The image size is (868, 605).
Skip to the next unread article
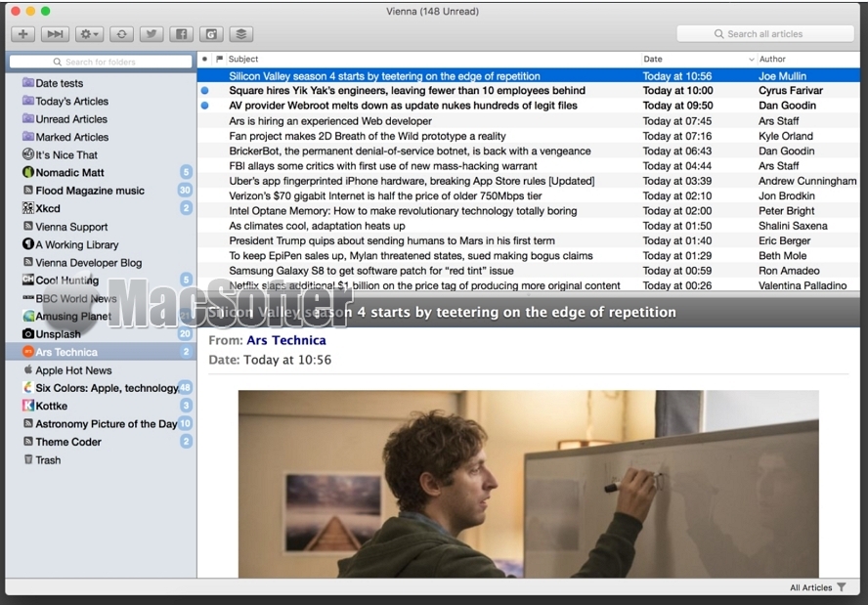55,34
